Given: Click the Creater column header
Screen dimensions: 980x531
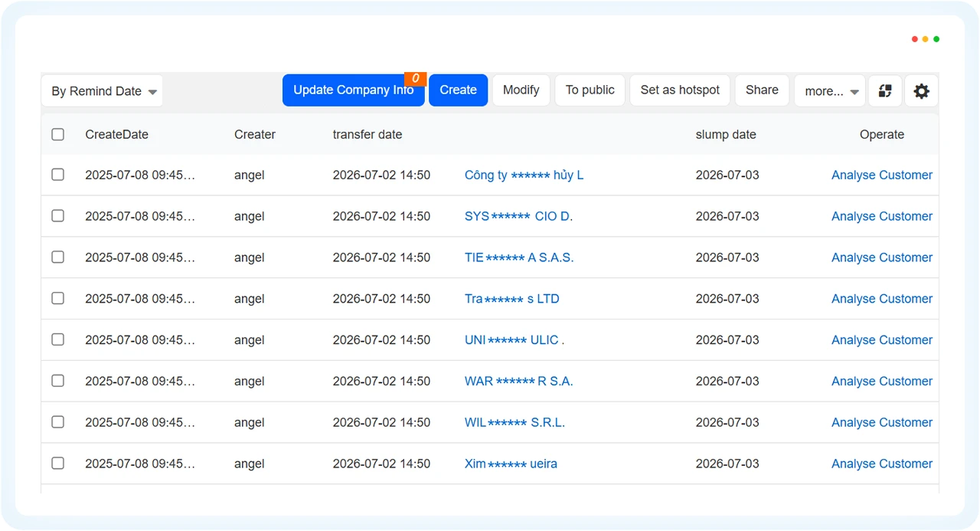Looking at the screenshot, I should click(x=255, y=134).
